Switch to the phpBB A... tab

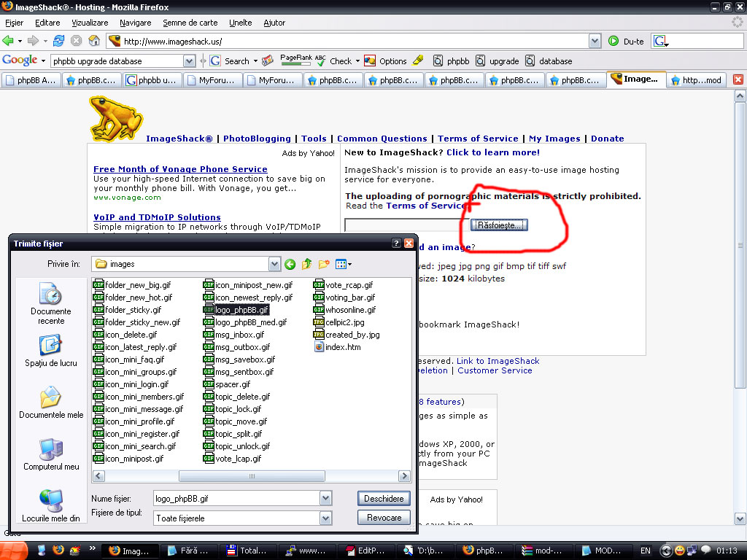tap(31, 80)
